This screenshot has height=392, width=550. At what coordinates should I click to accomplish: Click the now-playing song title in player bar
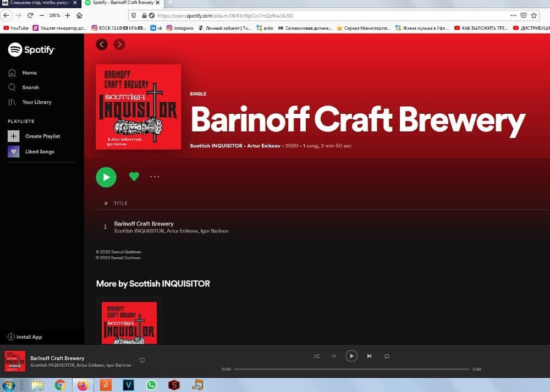(x=58, y=358)
